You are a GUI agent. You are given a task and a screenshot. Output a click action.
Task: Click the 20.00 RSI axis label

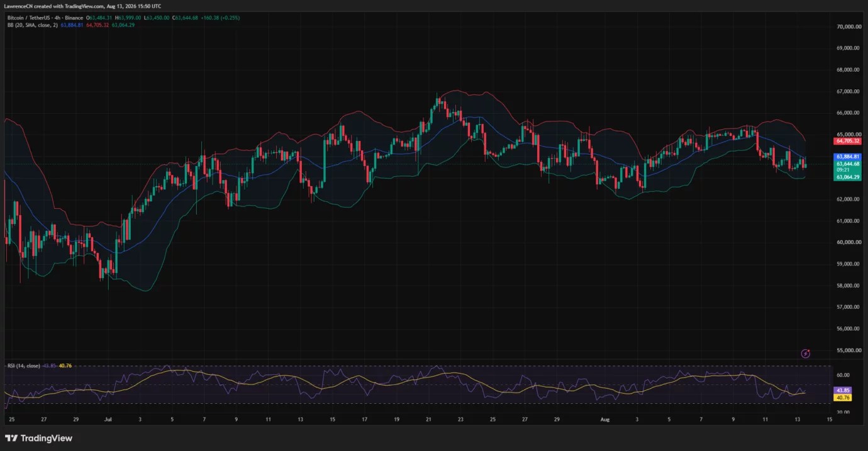843,412
